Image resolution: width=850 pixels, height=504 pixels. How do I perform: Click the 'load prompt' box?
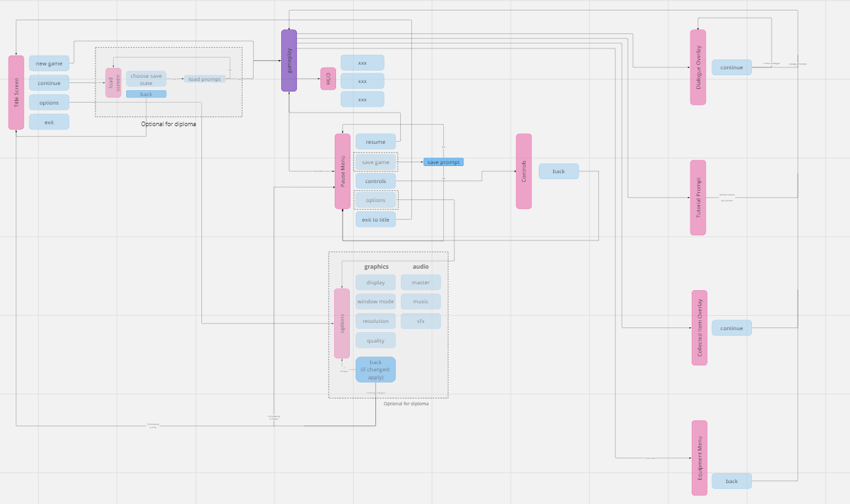point(205,79)
